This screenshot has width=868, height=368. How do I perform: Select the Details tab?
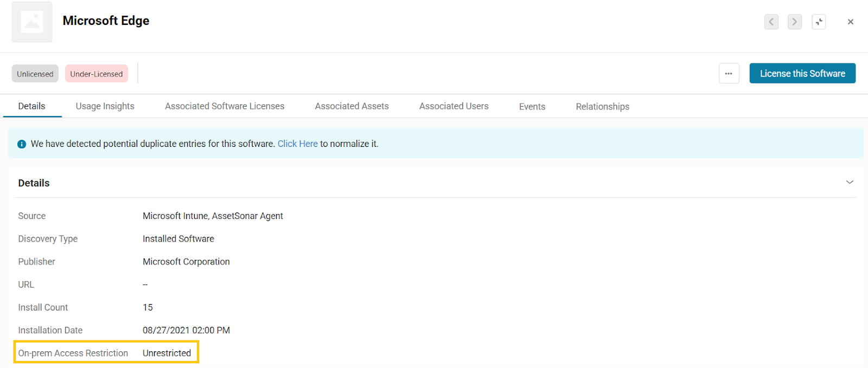coord(32,106)
